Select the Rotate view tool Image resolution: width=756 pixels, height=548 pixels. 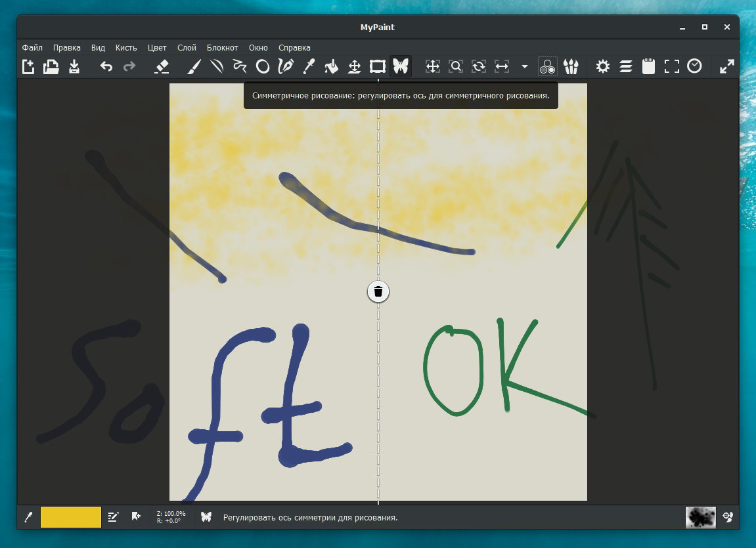(479, 66)
